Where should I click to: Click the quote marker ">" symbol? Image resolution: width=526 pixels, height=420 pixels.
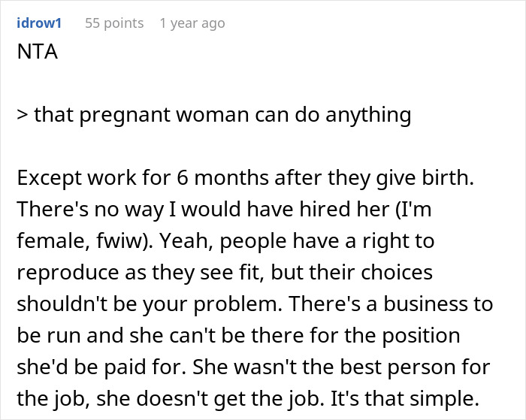click(x=21, y=115)
